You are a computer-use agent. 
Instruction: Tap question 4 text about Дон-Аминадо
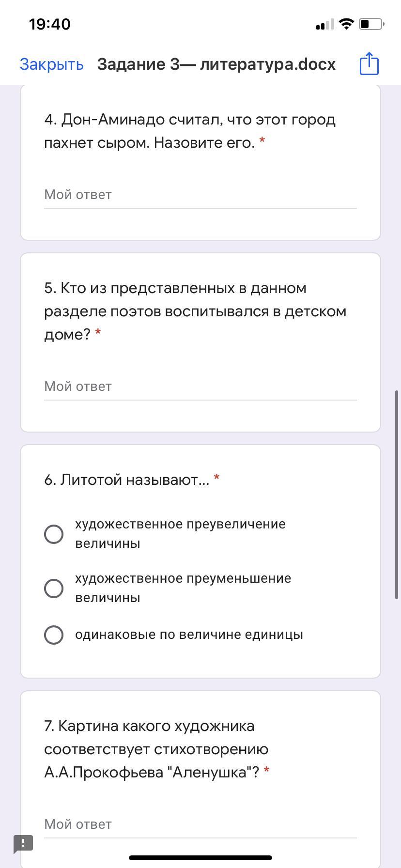click(189, 131)
